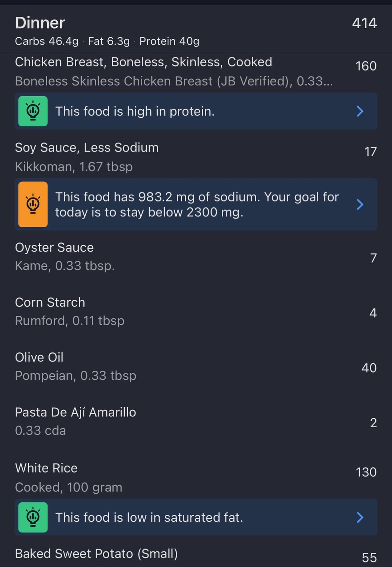Tap 'This food is low in saturated fat' text

pyautogui.click(x=149, y=517)
